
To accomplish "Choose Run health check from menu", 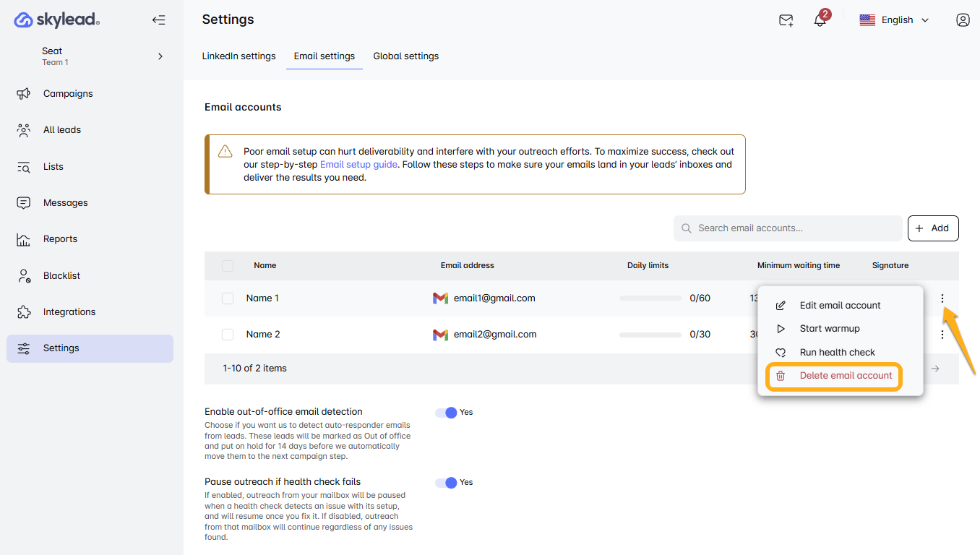I will [841, 353].
